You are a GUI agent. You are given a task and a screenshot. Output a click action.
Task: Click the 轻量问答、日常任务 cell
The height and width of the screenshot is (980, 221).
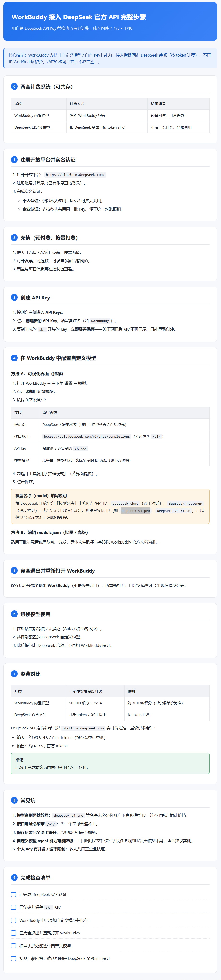point(178,115)
